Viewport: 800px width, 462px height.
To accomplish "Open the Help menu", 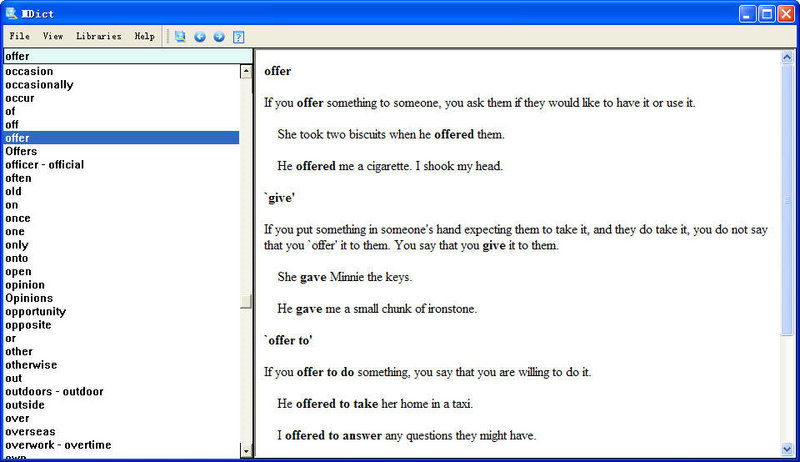I will [x=145, y=37].
